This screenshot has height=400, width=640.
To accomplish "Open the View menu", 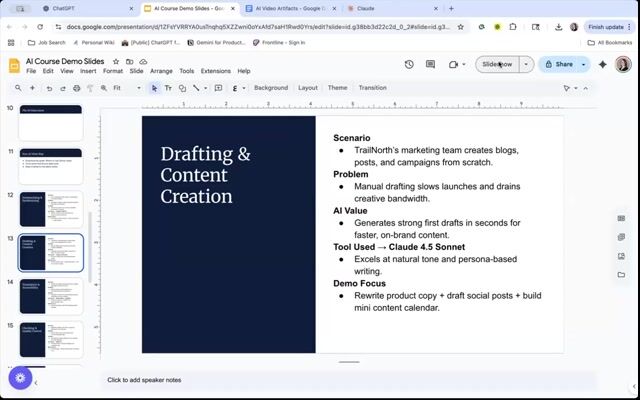I will click(x=67, y=71).
